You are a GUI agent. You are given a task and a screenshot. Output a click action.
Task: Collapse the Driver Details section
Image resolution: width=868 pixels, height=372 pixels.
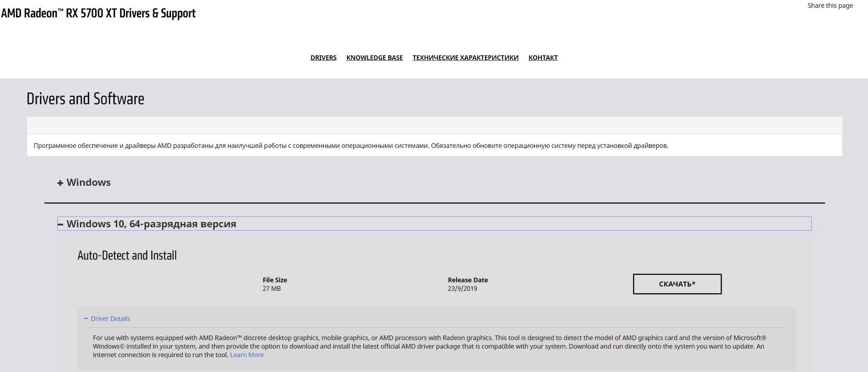[107, 318]
